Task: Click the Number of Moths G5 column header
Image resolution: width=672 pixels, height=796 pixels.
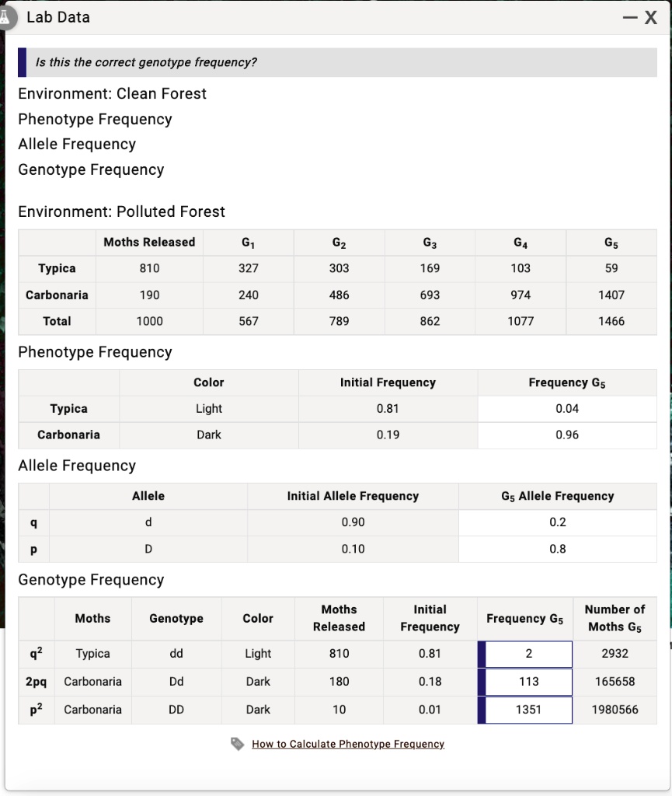Action: pyautogui.click(x=615, y=618)
